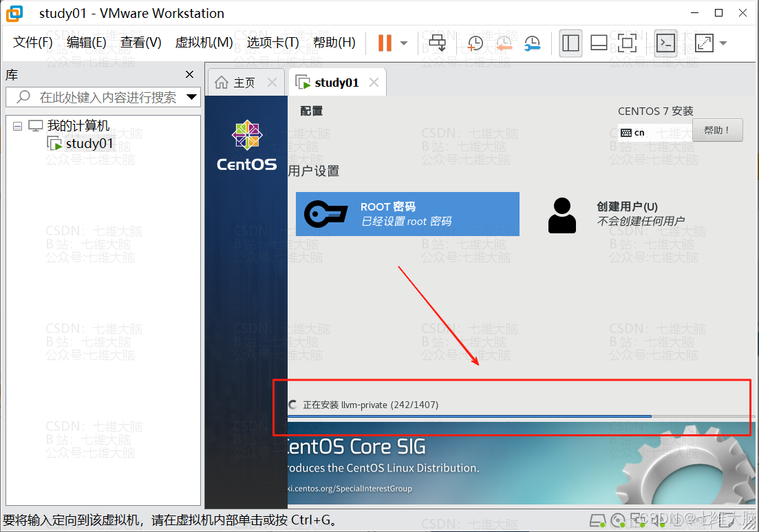Open the 帮助(H) menu

coord(334,43)
